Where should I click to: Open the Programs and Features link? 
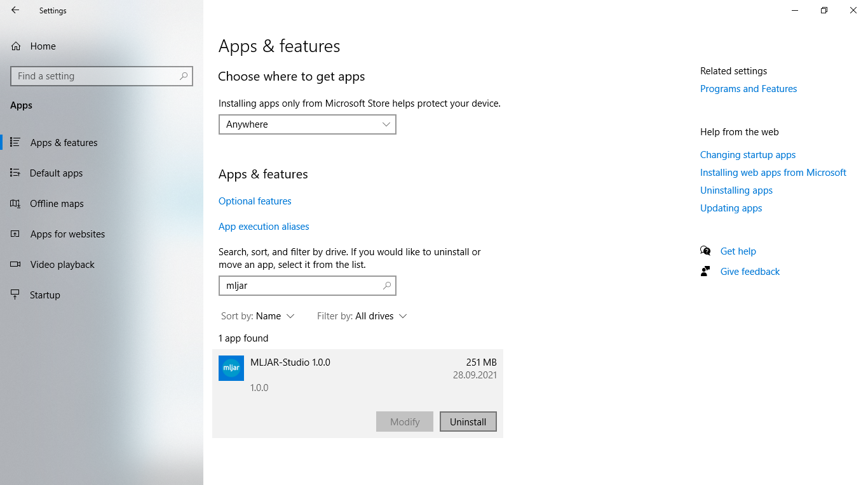click(x=749, y=89)
